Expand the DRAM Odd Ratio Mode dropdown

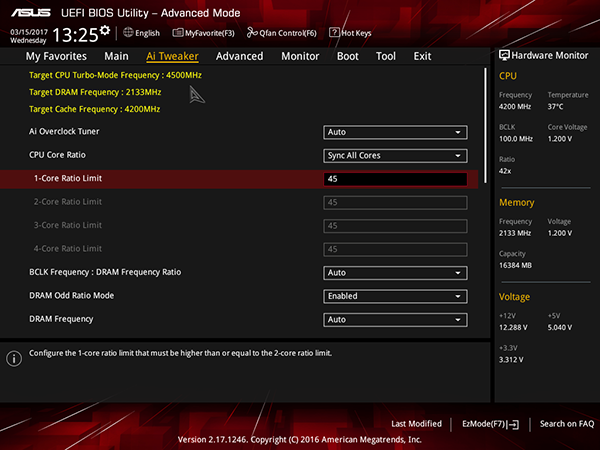395,297
